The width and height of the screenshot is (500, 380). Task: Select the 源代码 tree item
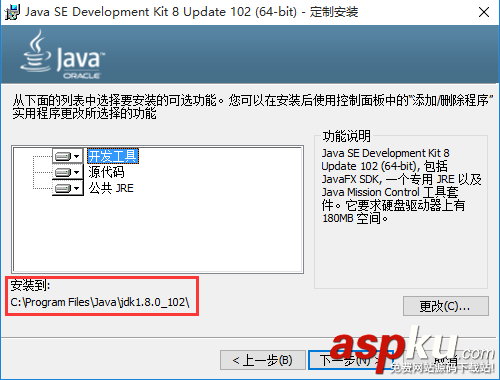[x=106, y=172]
